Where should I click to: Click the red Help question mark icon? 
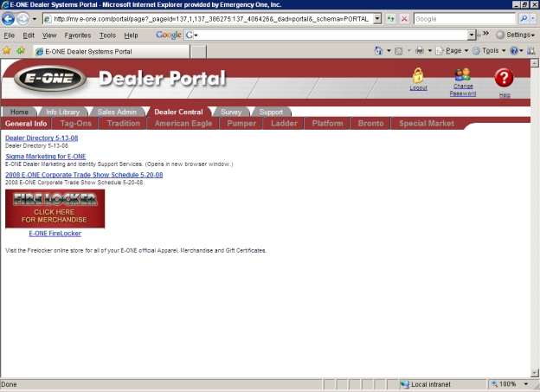click(504, 78)
